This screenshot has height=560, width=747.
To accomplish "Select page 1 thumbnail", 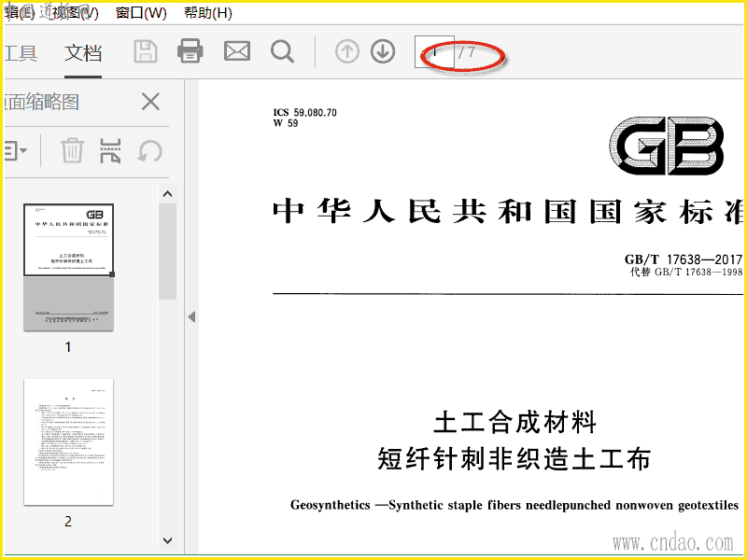I will pyautogui.click(x=68, y=267).
